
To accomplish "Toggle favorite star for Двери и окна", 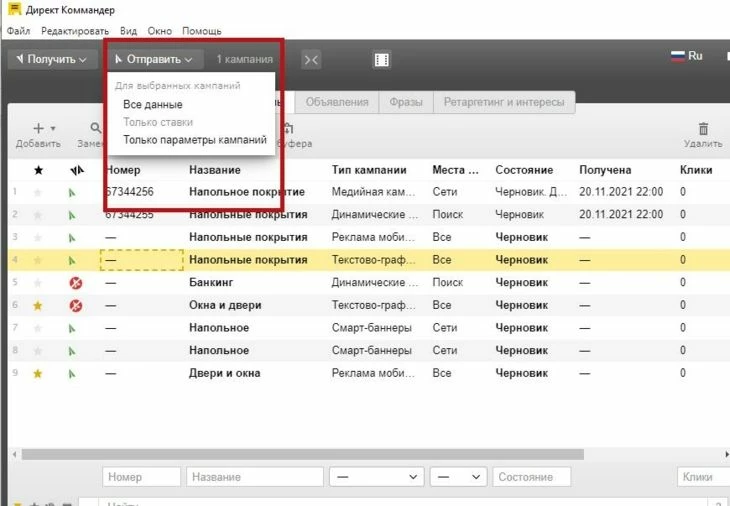I will (x=38, y=374).
